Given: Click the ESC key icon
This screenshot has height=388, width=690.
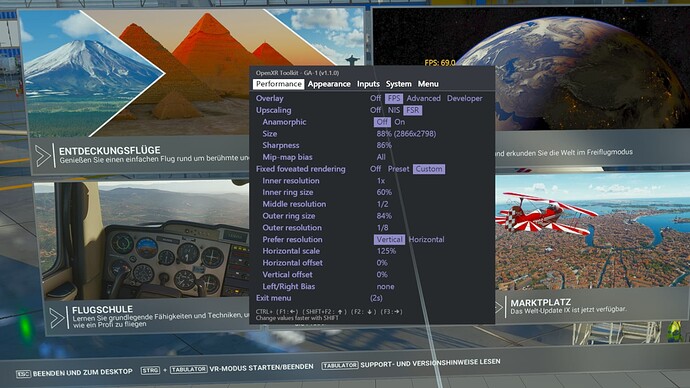Looking at the screenshot, I should (x=23, y=374).
